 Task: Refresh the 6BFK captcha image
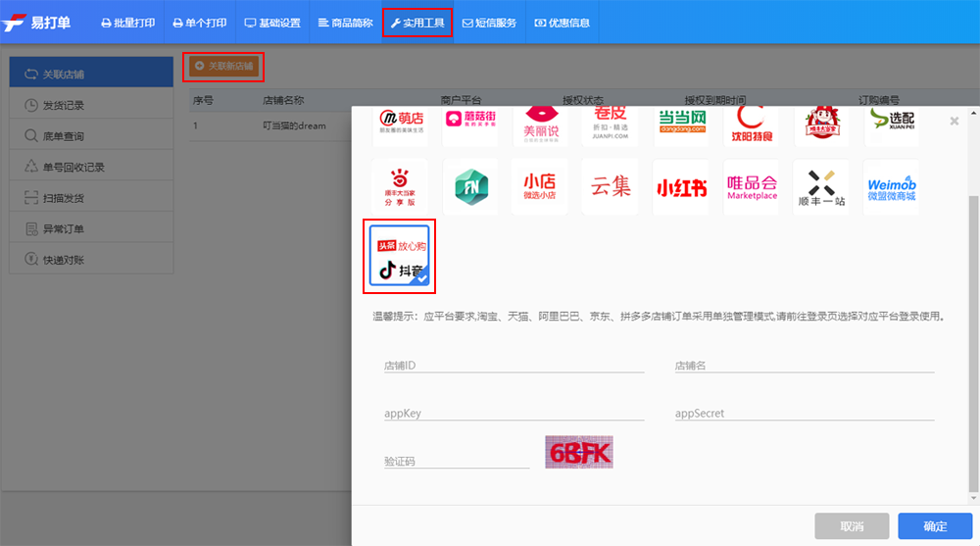pyautogui.click(x=579, y=452)
